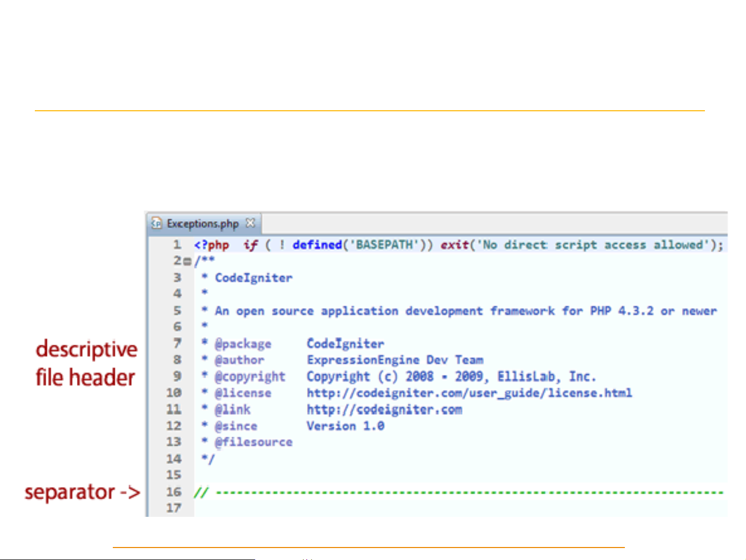Click 'Version 1.0' text on line 12
Screen dimensions: 746x560
(x=345, y=426)
